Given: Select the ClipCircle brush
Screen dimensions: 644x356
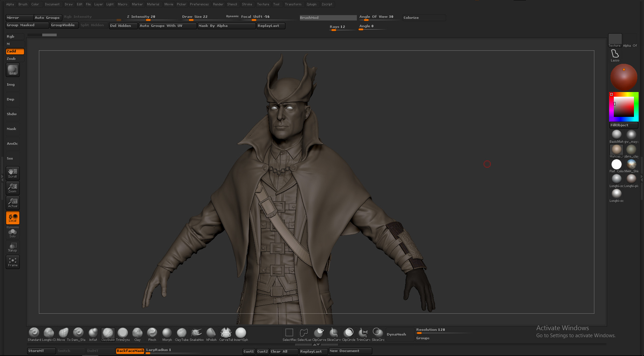Looking at the screenshot, I should (348, 334).
